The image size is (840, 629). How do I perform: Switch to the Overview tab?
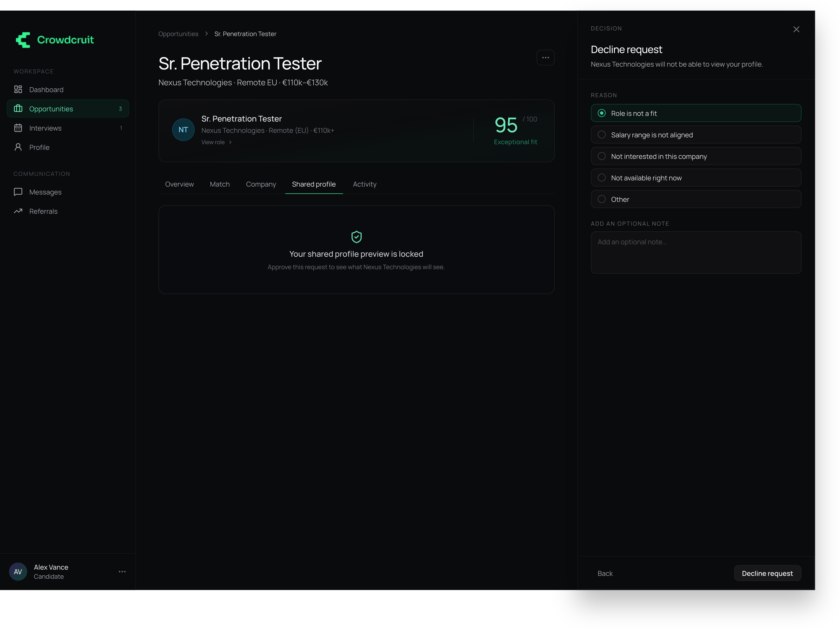point(179,184)
